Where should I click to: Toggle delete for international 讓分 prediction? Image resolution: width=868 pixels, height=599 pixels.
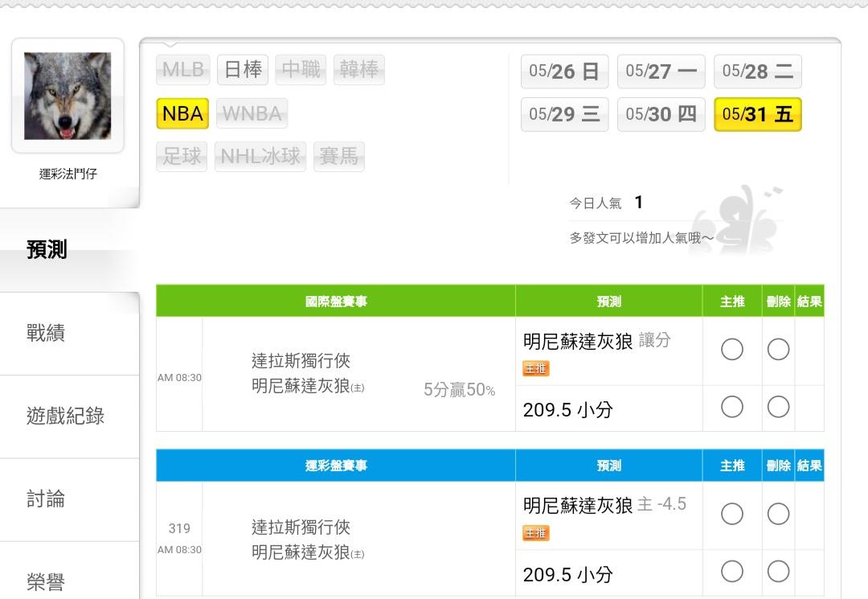click(x=778, y=350)
